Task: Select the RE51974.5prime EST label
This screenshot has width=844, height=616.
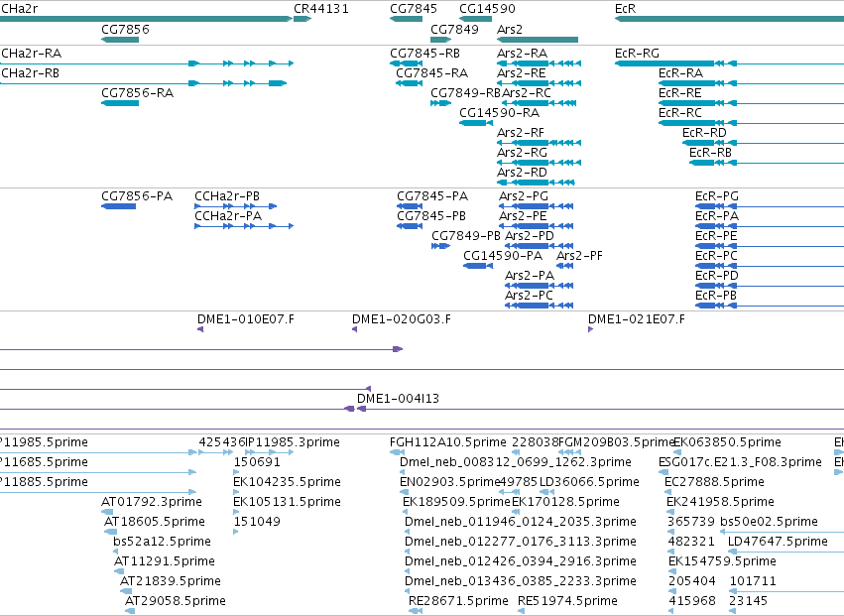Action: (567, 601)
